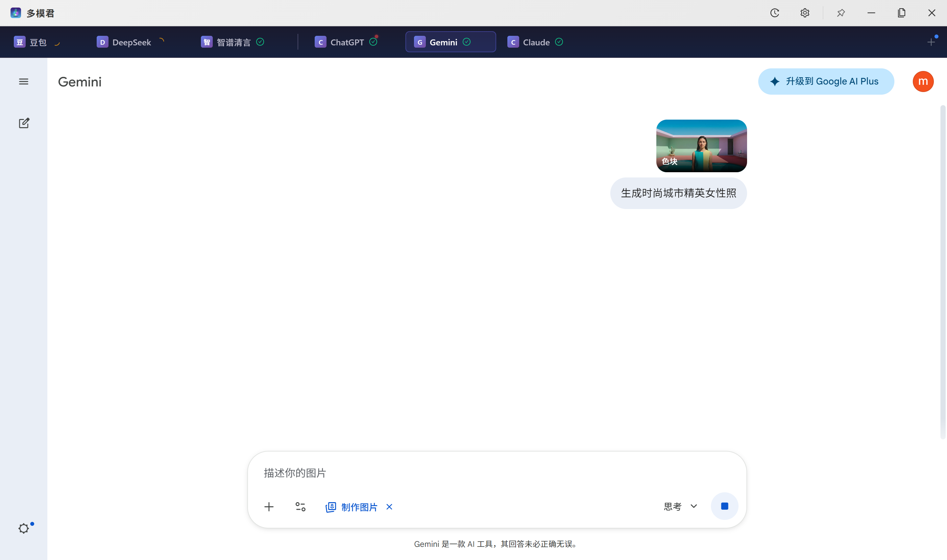Click the G icon on Gemini tab
This screenshot has height=560, width=947.
(x=419, y=42)
